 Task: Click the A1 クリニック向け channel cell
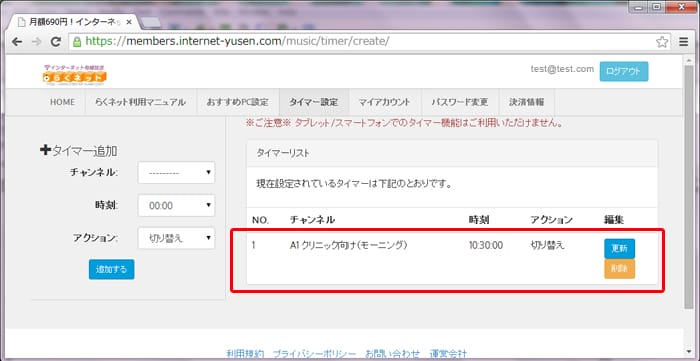[349, 245]
